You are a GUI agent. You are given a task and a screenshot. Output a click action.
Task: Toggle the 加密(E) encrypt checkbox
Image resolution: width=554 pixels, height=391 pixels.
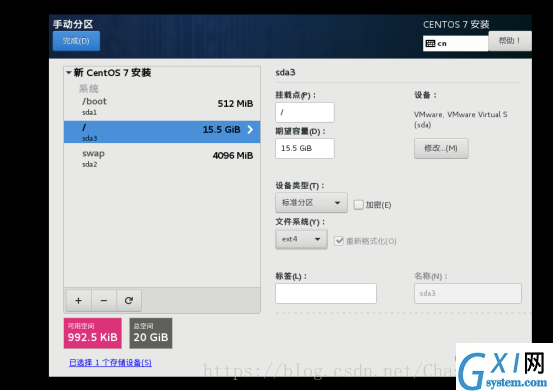point(358,205)
